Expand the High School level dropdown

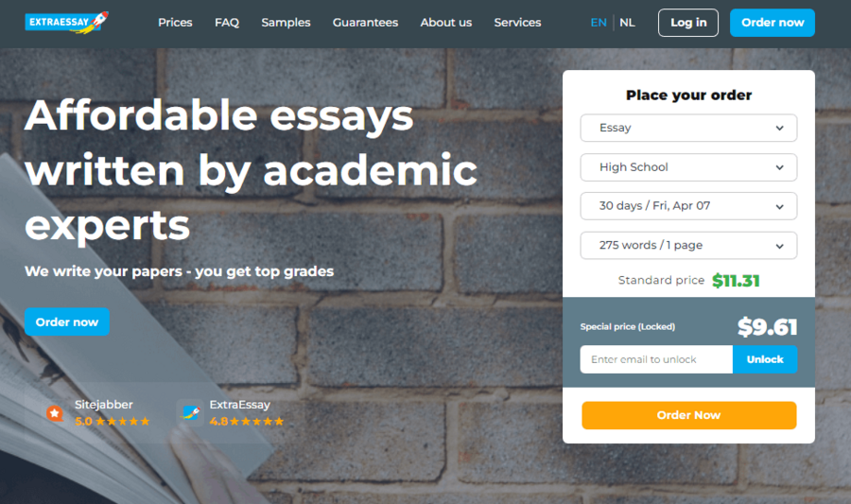pyautogui.click(x=688, y=167)
